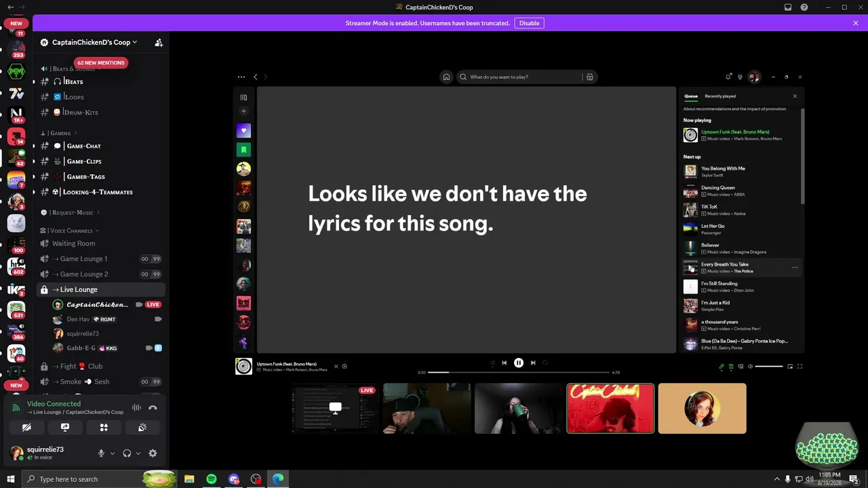Focus the 'What do you want to play?' search
Screen dimensions: 868x488
[x=519, y=77]
